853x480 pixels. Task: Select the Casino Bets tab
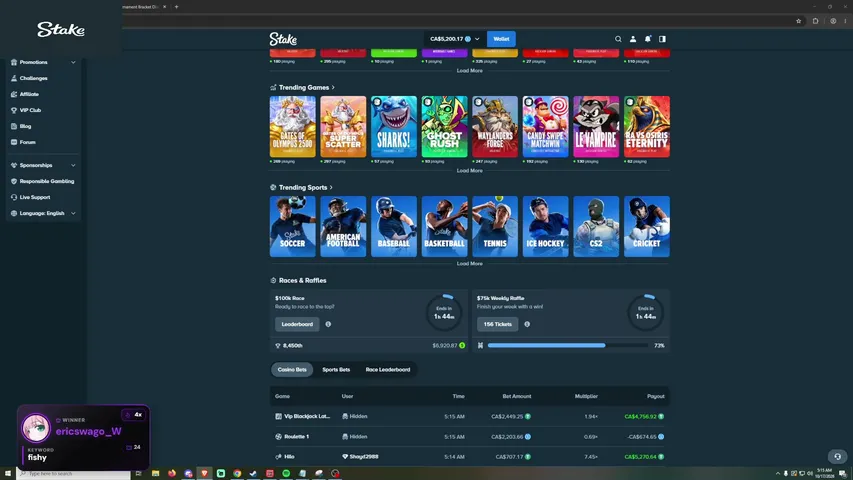[x=292, y=370]
